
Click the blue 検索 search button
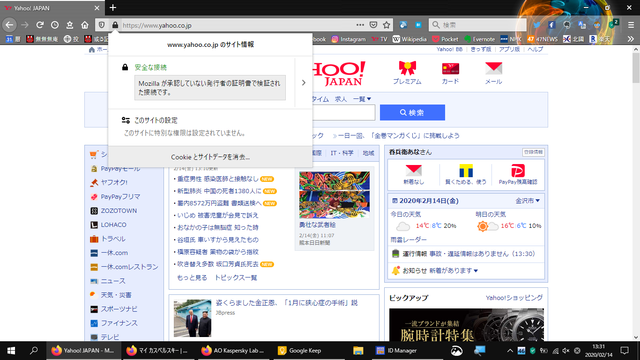pos(412,112)
